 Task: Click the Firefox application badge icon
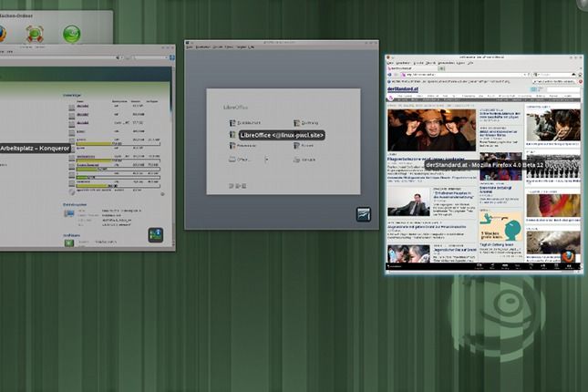point(568,256)
